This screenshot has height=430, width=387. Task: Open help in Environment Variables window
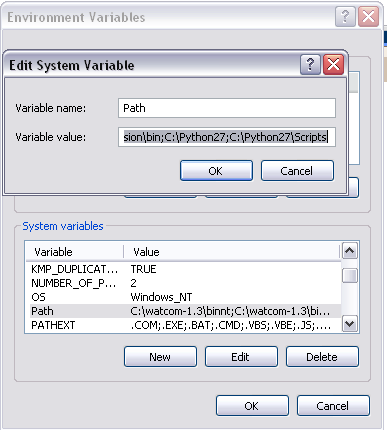(345, 16)
